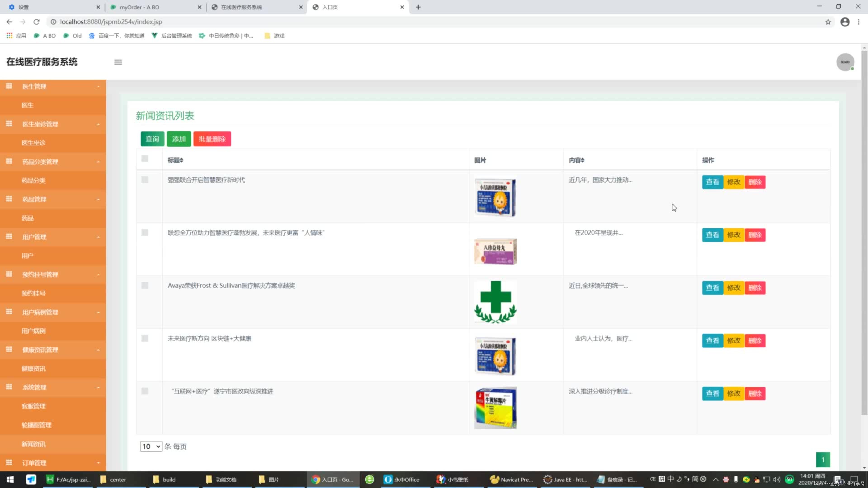Sort the table by the 标题 column

pos(176,160)
